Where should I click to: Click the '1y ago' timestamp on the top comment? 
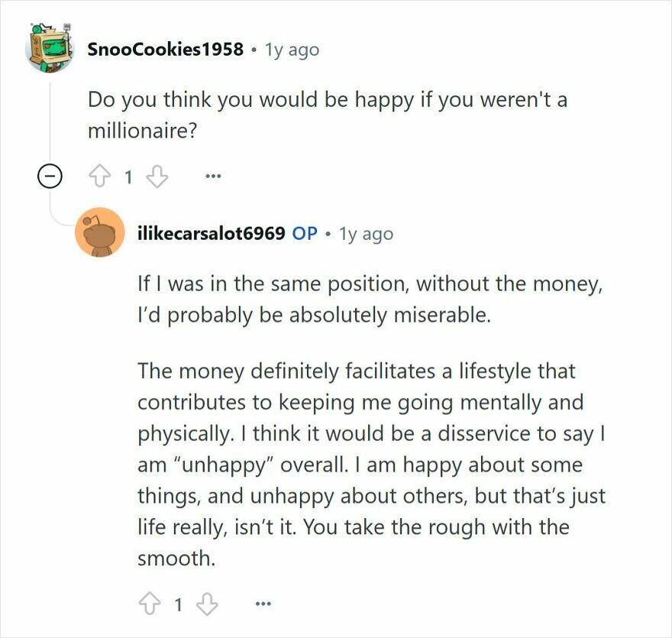(x=289, y=49)
